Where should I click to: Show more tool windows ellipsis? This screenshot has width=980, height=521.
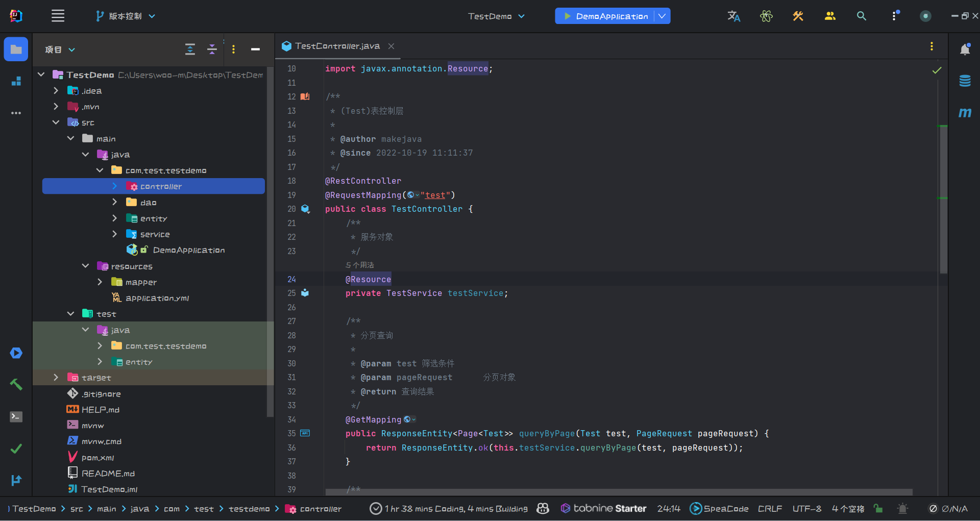point(16,113)
